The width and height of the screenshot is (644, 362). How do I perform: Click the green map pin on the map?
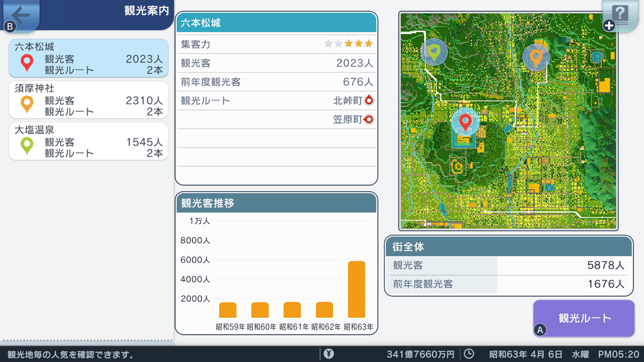[433, 52]
